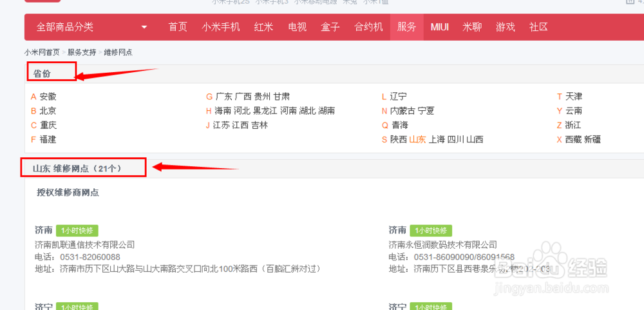Choose 新疆 in the X row

click(592, 139)
